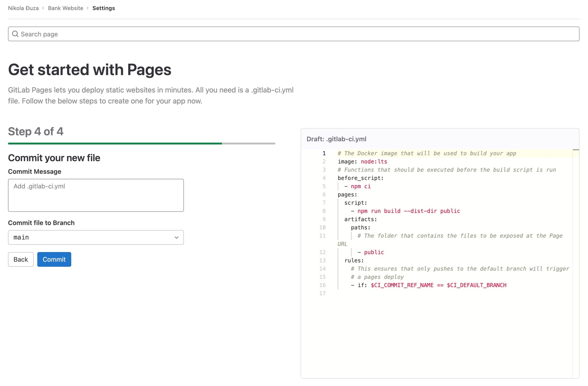Screen dimensions: 588x386
Task: Click the search magnifier icon
Action: [x=15, y=34]
